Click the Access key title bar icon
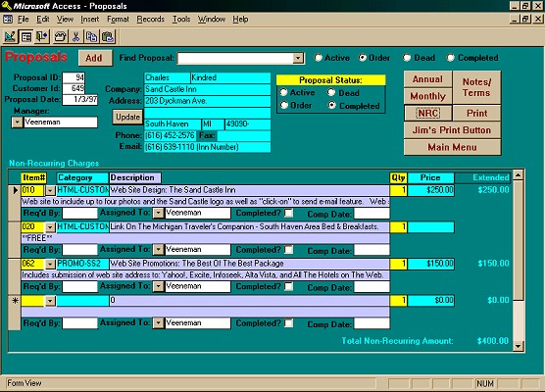 pos(6,6)
